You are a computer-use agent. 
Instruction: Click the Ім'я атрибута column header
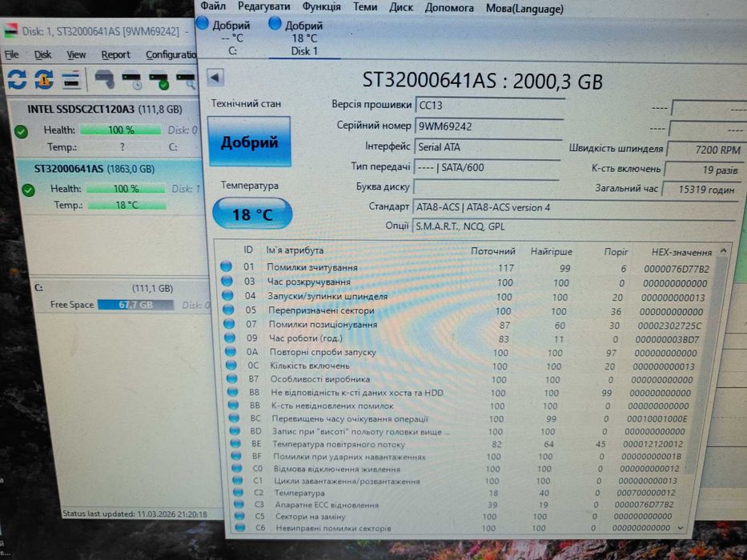pyautogui.click(x=295, y=250)
